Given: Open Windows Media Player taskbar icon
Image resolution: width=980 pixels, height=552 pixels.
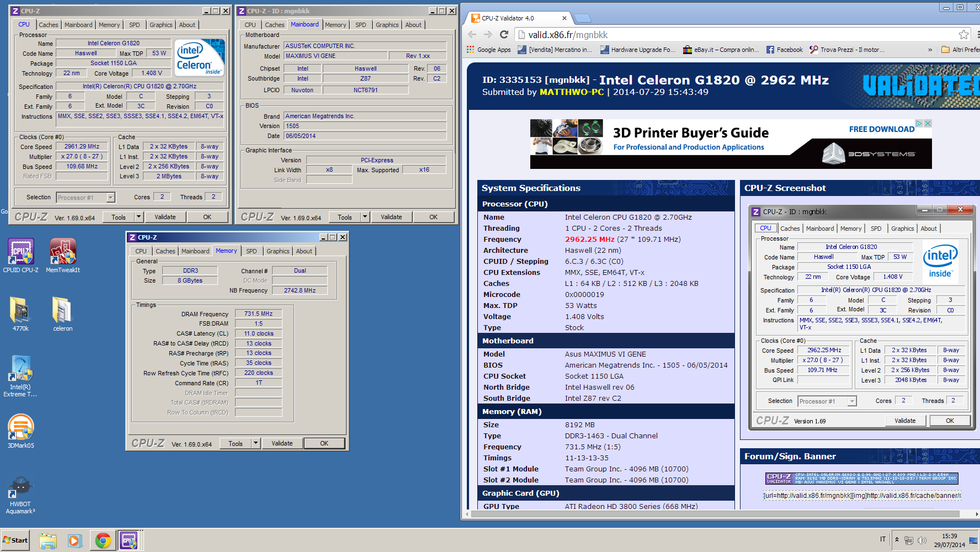Looking at the screenshot, I should (75, 540).
